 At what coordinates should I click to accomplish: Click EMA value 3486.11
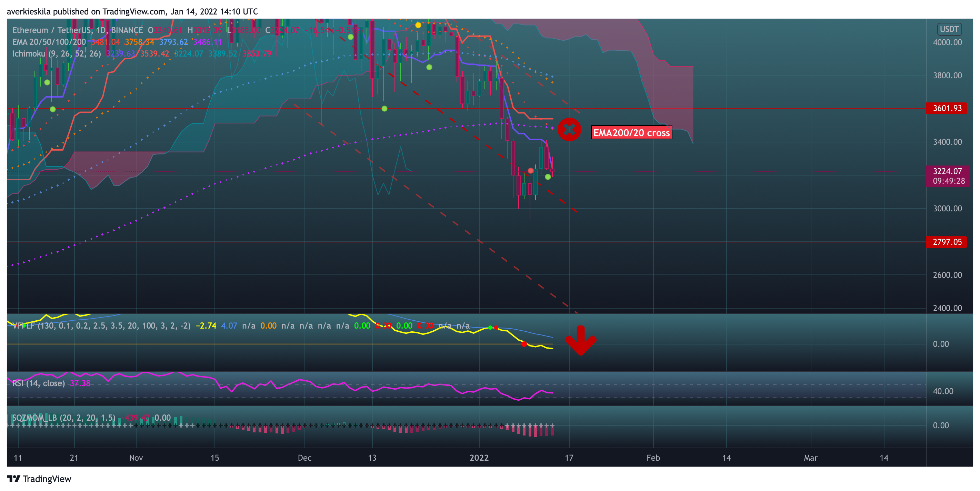coord(207,42)
